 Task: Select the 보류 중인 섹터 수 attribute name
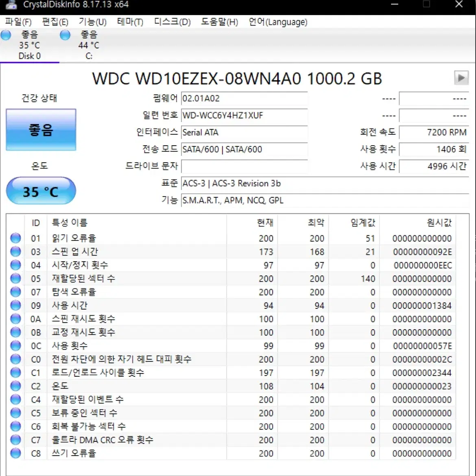[x=84, y=413]
